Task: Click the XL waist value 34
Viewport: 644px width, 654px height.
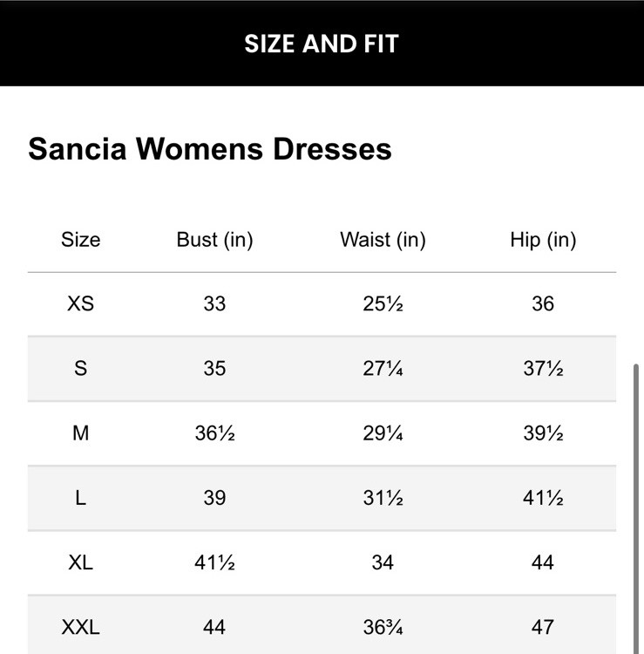Action: (x=383, y=562)
